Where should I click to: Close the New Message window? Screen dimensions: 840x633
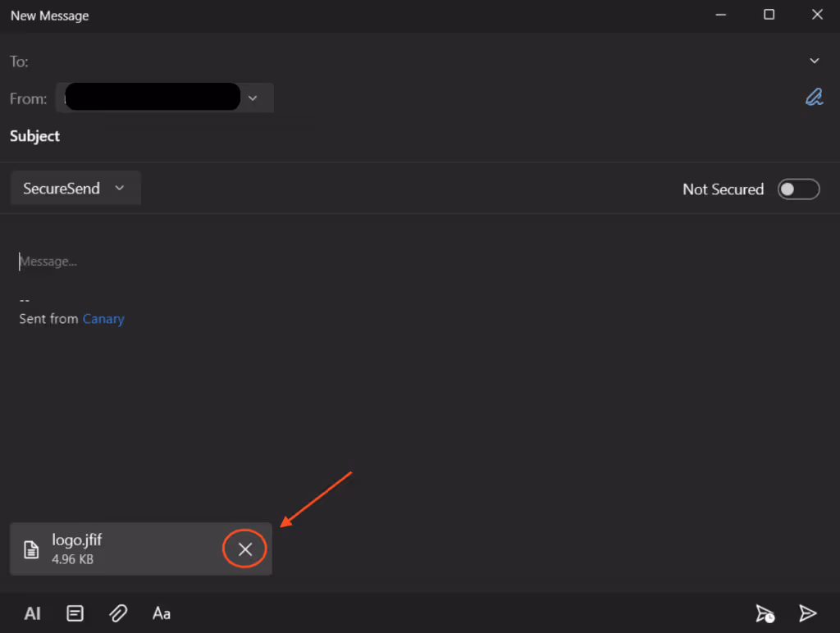(817, 15)
